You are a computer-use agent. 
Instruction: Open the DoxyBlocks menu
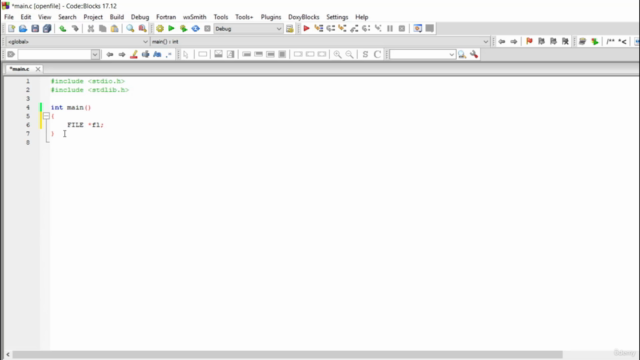click(304, 17)
